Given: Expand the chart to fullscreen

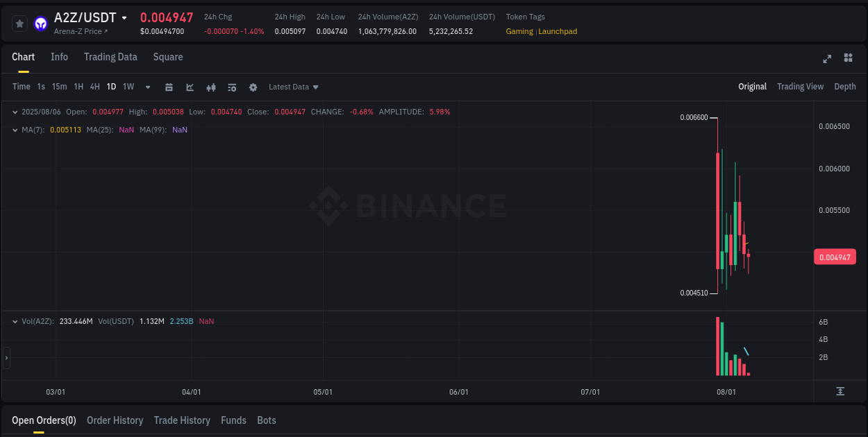Looking at the screenshot, I should [x=827, y=59].
